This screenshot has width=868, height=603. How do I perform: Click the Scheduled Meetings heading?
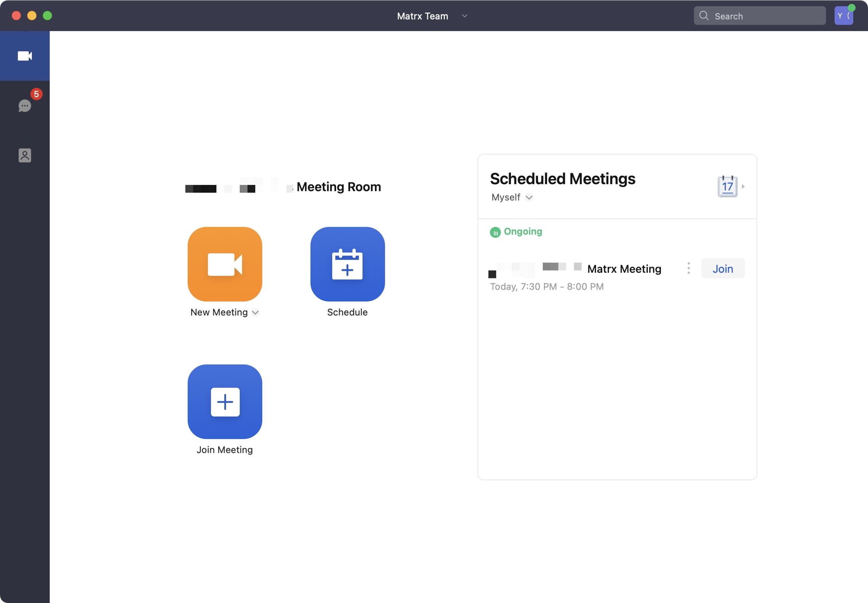click(562, 179)
